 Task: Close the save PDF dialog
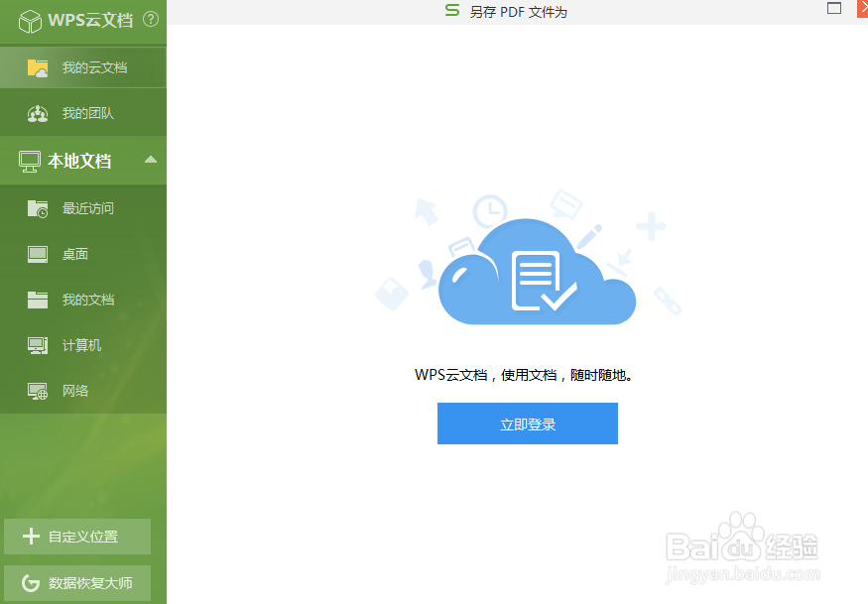click(x=862, y=8)
